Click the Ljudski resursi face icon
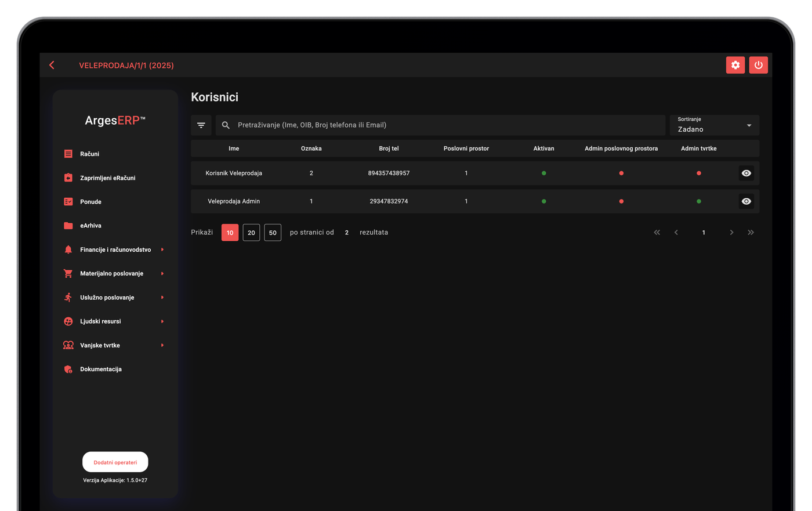Viewport: 812px width, 511px height. click(68, 321)
